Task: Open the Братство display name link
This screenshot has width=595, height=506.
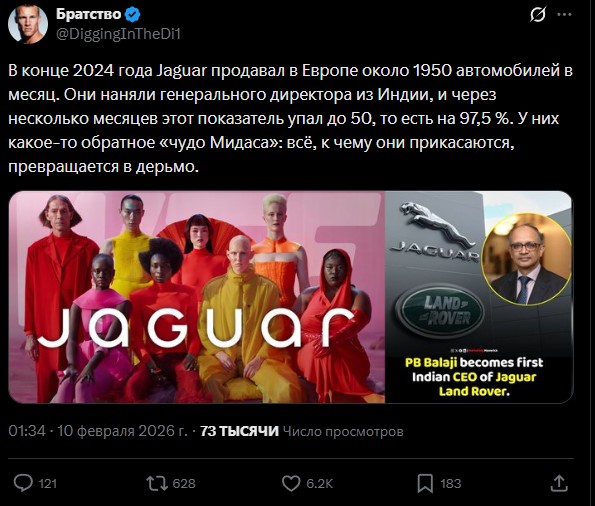Action: click(88, 14)
